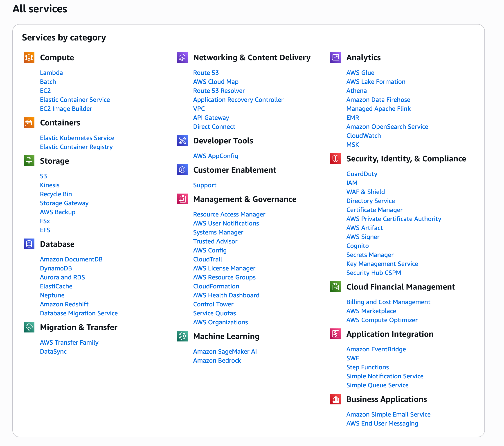The image size is (504, 446).
Task: Click the green Storage category icon
Action: coord(29,161)
